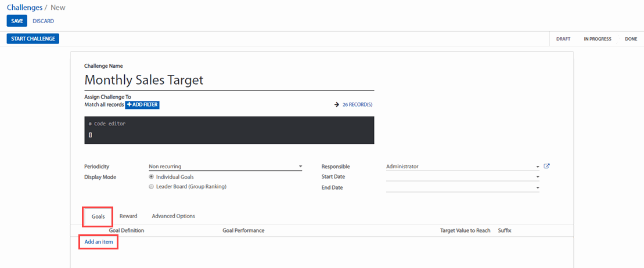Open the Advanced Options tab
The width and height of the screenshot is (644, 268).
click(x=173, y=216)
